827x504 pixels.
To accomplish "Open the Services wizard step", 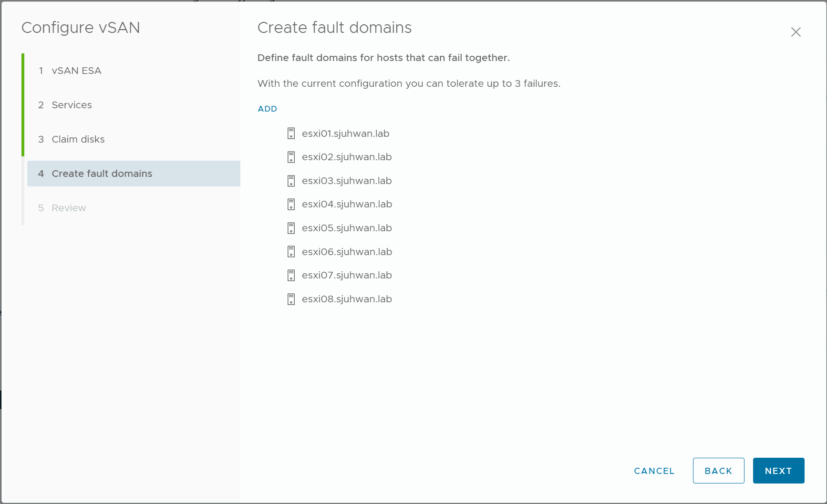I will tap(72, 105).
